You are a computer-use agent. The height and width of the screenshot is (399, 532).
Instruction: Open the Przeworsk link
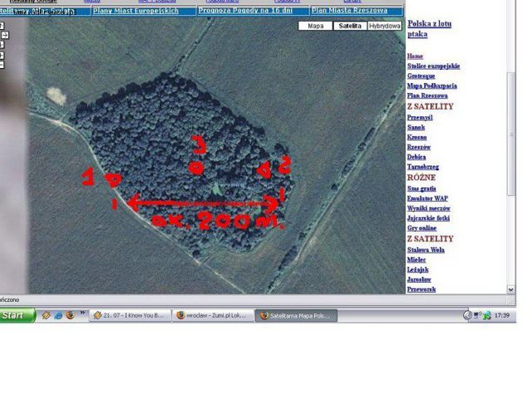click(421, 289)
